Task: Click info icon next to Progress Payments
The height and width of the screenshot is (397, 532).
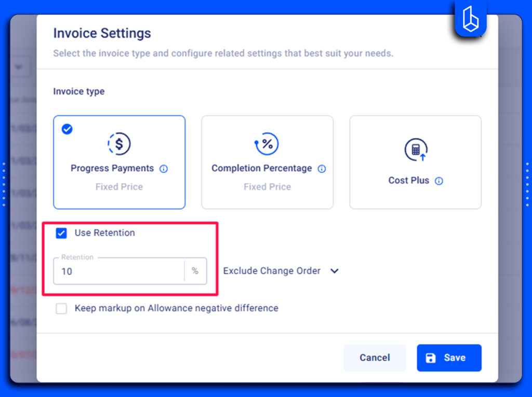Action: [164, 169]
